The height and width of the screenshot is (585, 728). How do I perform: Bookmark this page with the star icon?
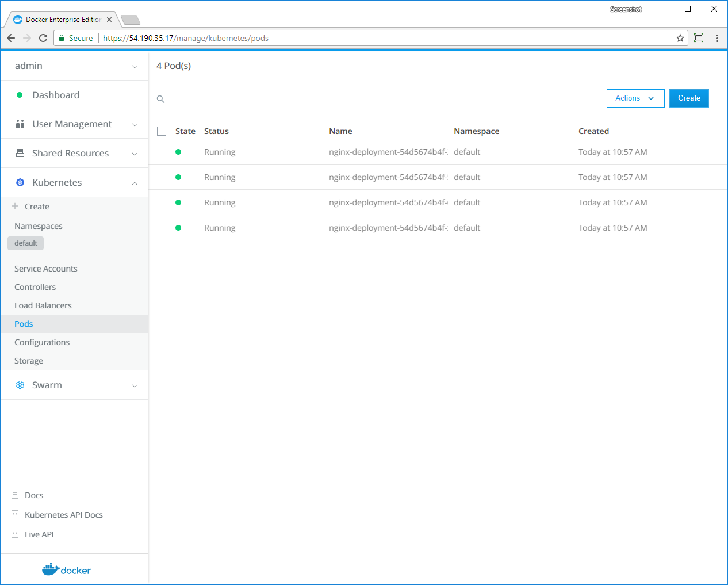(680, 38)
